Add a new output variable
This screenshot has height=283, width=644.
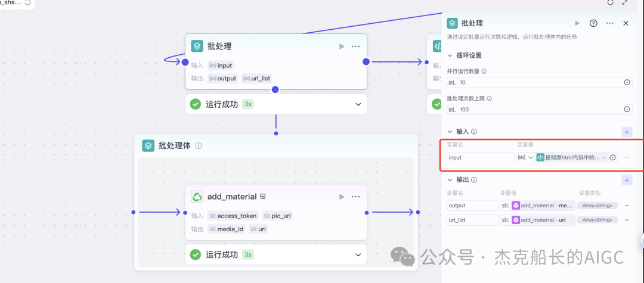pyautogui.click(x=627, y=180)
